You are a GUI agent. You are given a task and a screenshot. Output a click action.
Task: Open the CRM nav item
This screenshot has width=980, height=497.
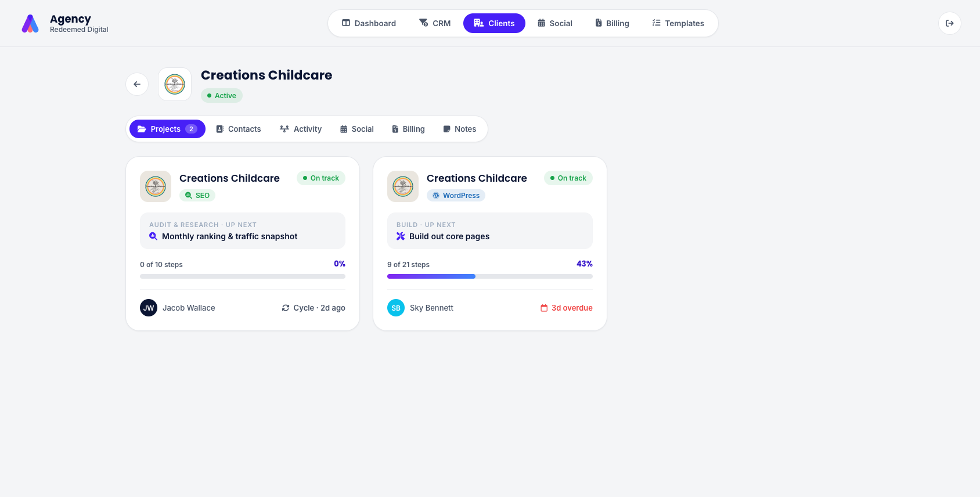(x=435, y=23)
